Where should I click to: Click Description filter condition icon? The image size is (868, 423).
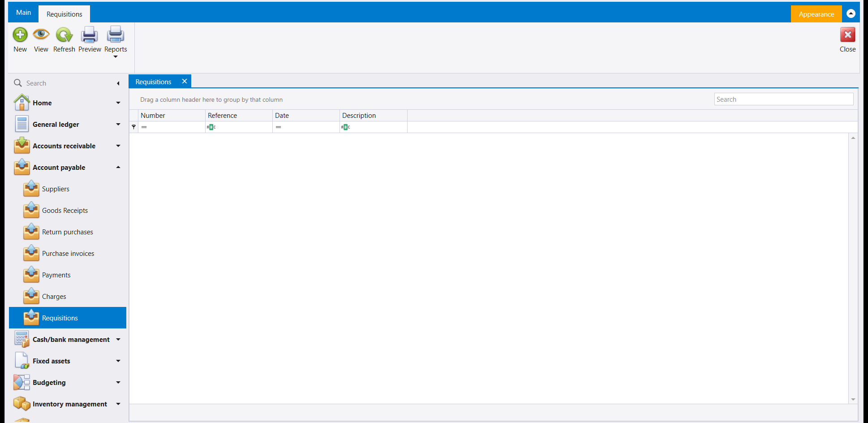[345, 127]
